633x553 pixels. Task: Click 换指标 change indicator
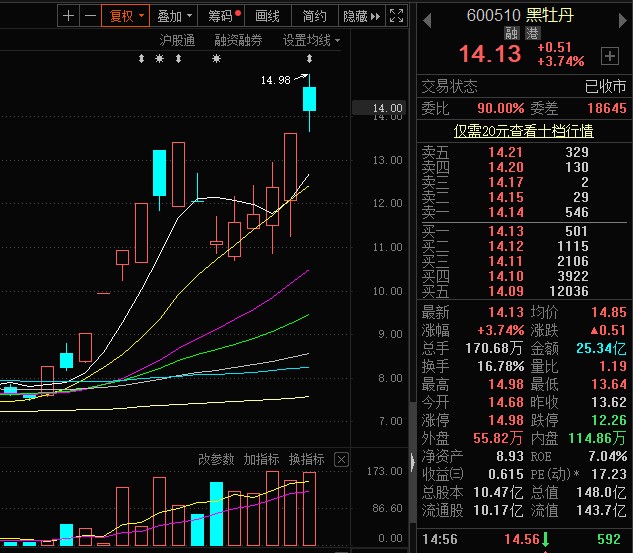(x=306, y=459)
